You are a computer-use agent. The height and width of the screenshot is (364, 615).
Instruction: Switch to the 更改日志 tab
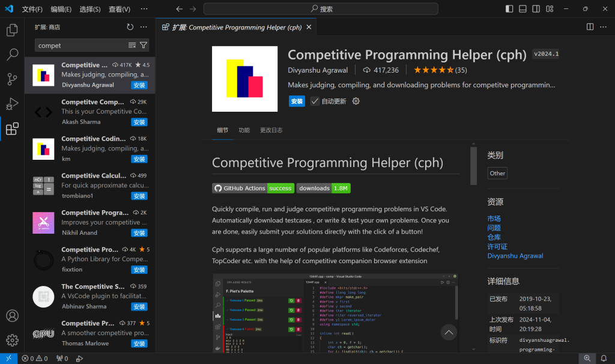point(271,130)
